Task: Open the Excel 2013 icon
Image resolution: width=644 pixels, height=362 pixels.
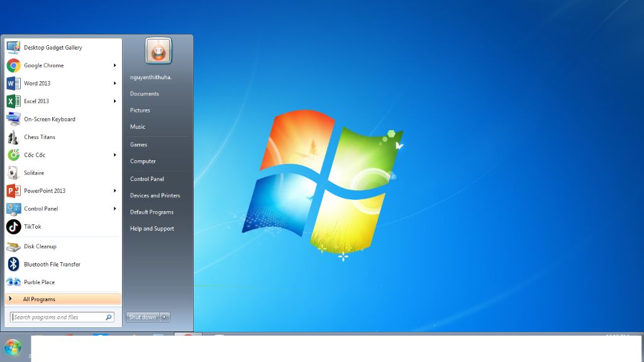Action: [14, 101]
